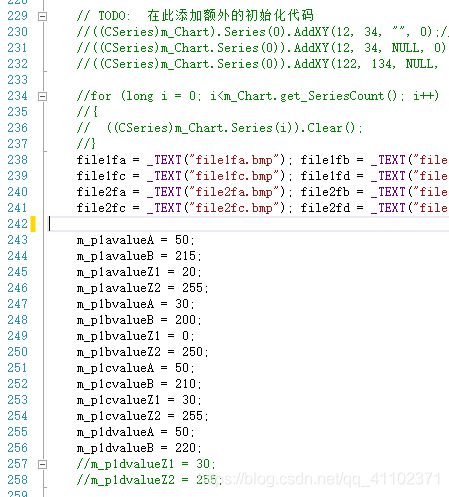Screen dimensions: 449x497
Task: Click the text 'm_p1bvalueZ1 = 0;'
Action: tap(135, 336)
